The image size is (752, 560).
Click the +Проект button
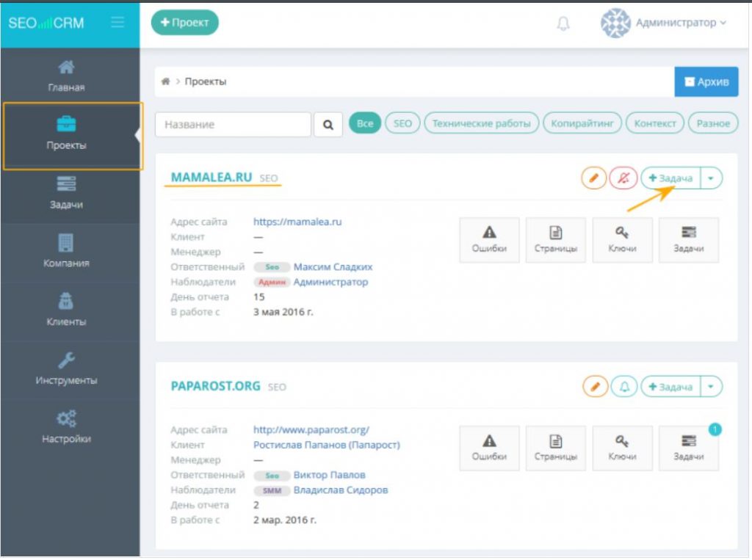coord(184,23)
